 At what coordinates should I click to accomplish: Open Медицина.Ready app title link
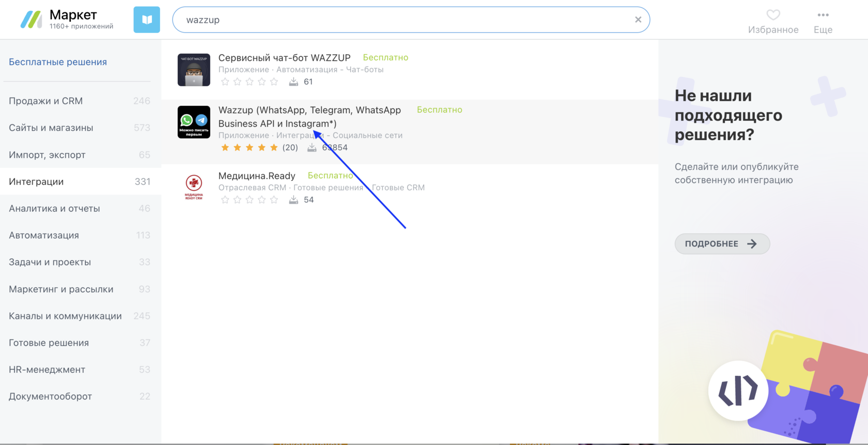pyautogui.click(x=257, y=176)
